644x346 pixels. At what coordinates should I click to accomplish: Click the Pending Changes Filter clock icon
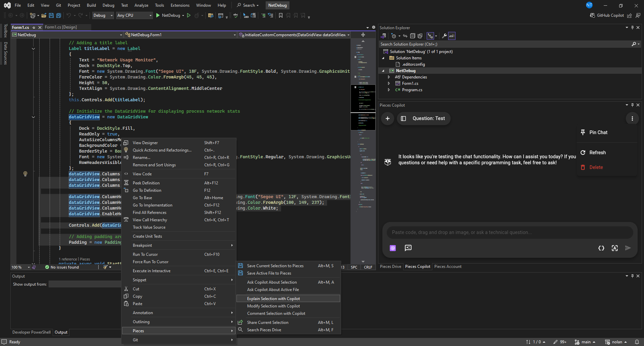(394, 36)
